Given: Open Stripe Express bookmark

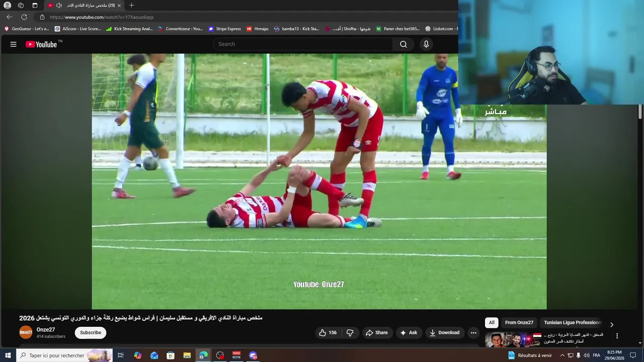Looking at the screenshot, I should 224,29.
